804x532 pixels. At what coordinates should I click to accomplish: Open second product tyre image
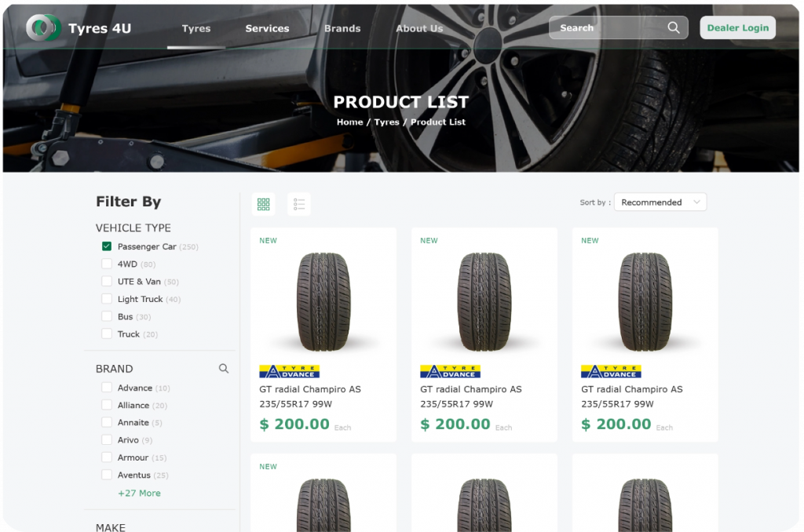pyautogui.click(x=484, y=302)
